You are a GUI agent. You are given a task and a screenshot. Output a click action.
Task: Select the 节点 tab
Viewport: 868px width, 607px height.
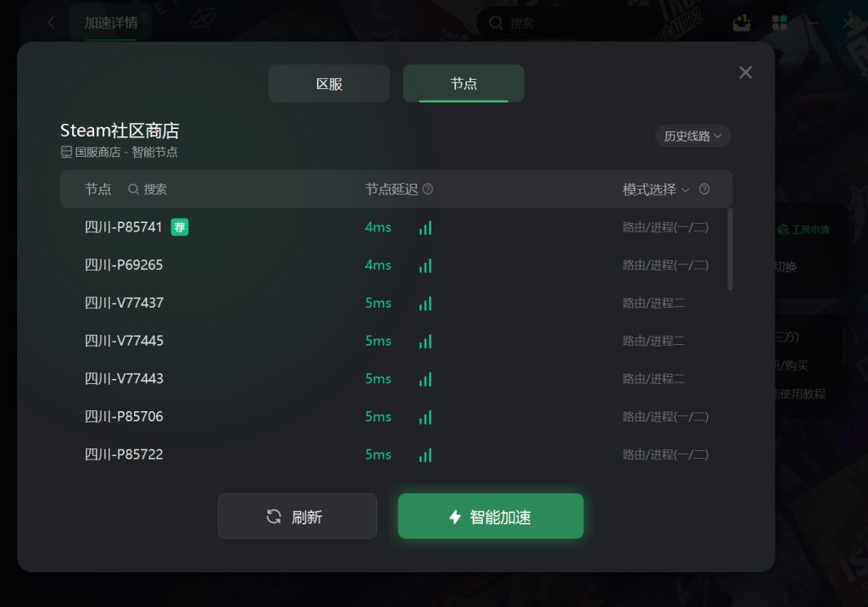pos(464,84)
